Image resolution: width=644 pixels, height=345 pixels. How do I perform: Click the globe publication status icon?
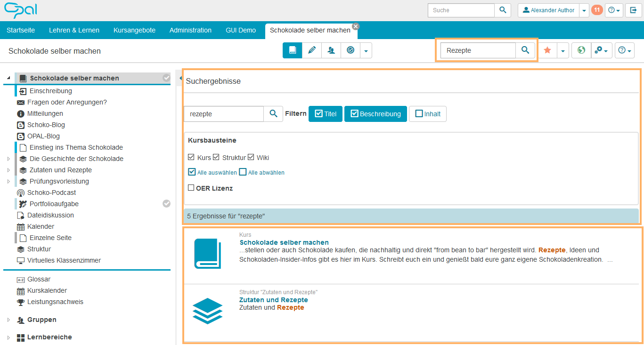pyautogui.click(x=581, y=50)
